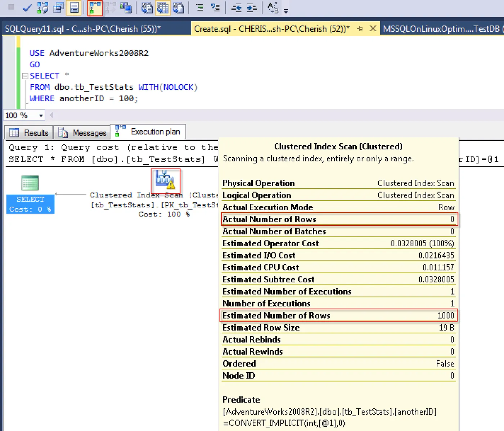
Task: Collapse the SELECT statement code block
Action: coord(25,76)
